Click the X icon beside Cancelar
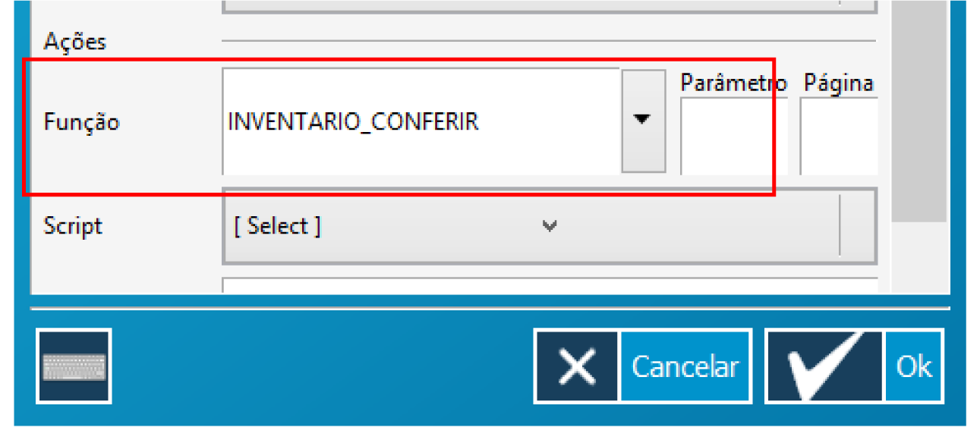 tap(578, 366)
